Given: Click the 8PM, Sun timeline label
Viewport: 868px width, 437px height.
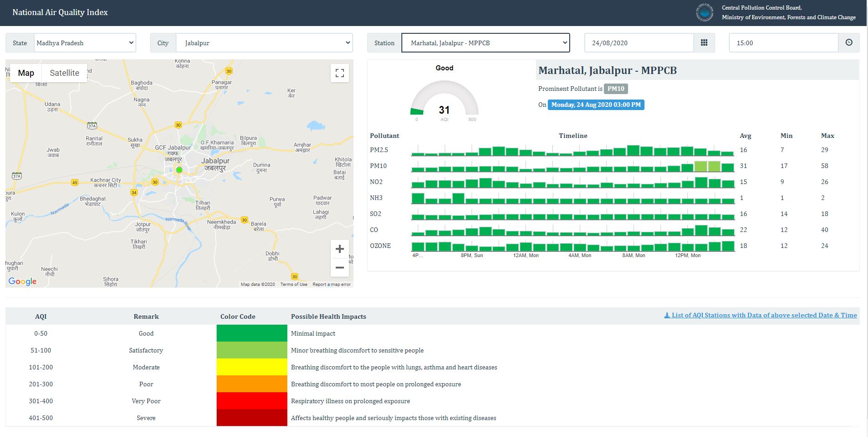Looking at the screenshot, I should (472, 255).
